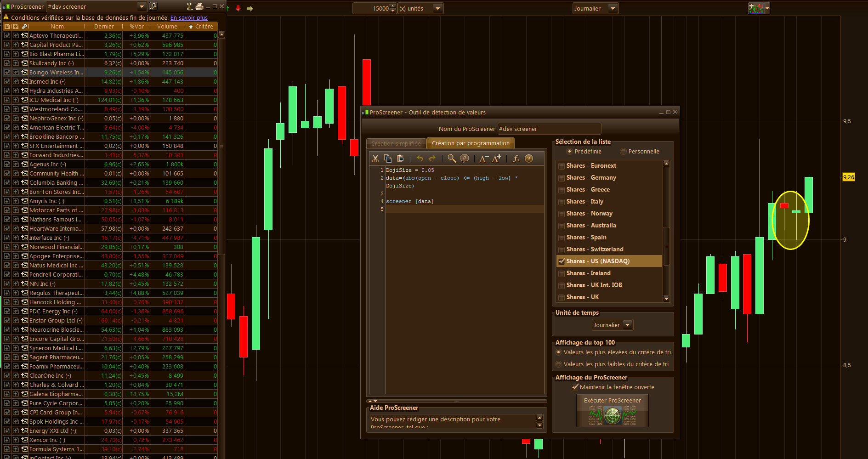Viewport: 868px width, 459px height.
Task: Check the Shares - UK checkbox
Action: [561, 297]
